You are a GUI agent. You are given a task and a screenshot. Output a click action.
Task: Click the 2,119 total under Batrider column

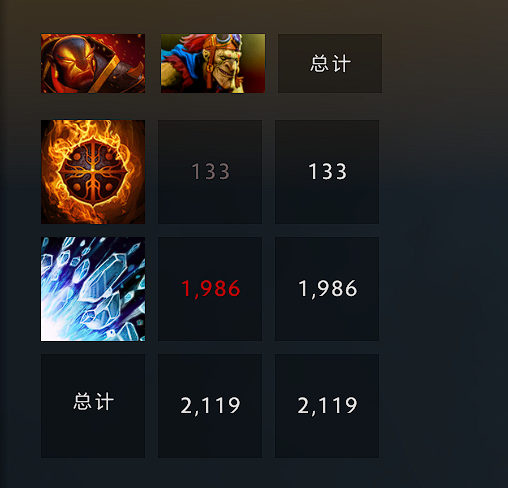pos(210,406)
